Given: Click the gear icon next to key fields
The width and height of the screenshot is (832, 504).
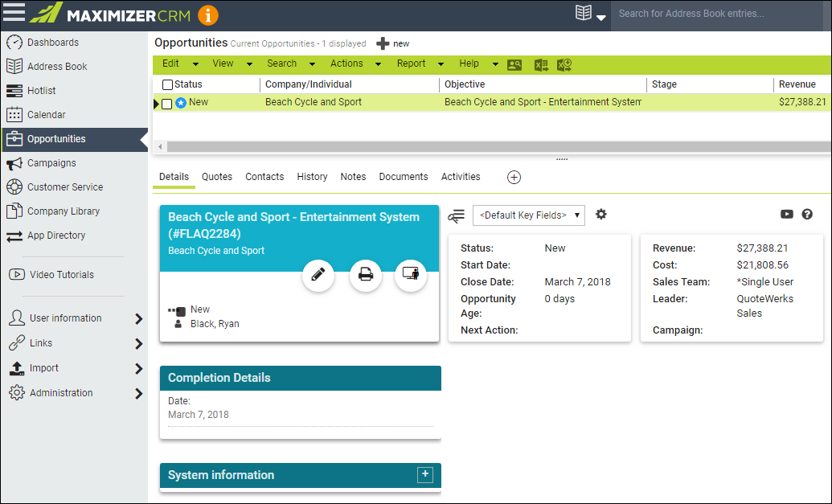Looking at the screenshot, I should coord(600,215).
